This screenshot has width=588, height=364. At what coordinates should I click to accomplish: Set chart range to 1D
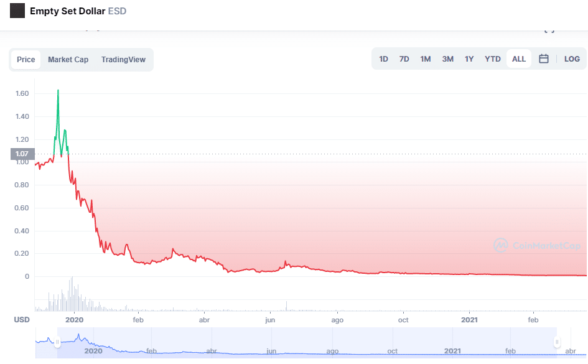[384, 59]
